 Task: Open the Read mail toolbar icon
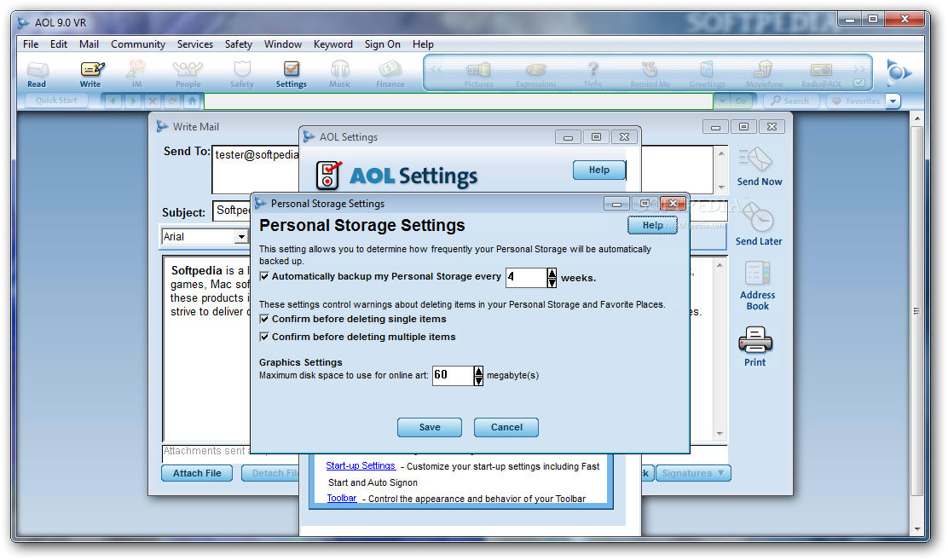point(37,75)
